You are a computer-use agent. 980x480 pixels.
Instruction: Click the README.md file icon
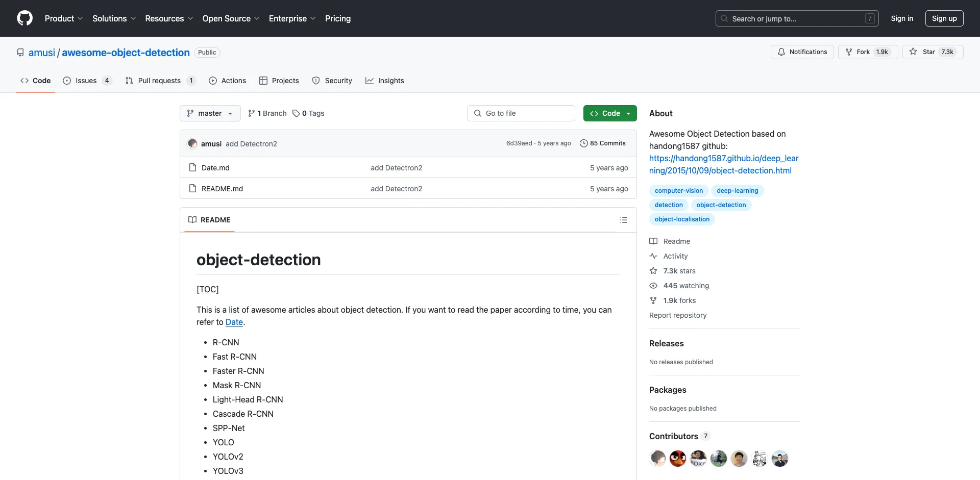coord(192,188)
